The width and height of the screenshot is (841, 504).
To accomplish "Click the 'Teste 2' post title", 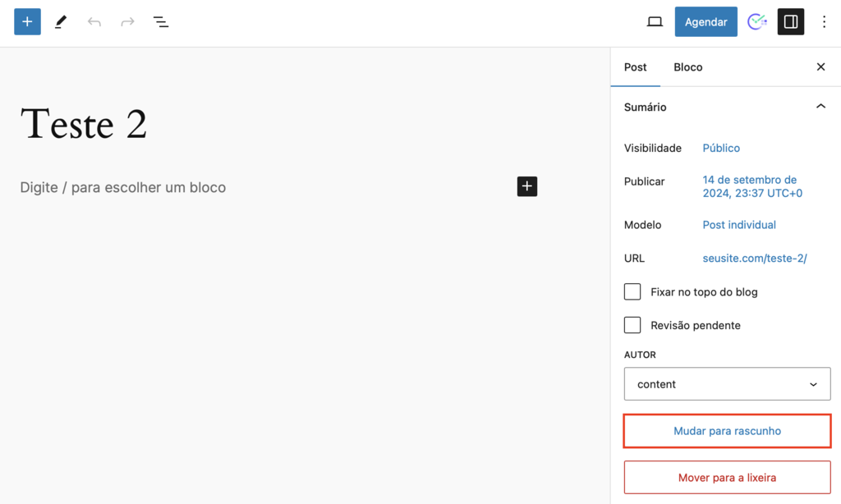I will tap(83, 124).
